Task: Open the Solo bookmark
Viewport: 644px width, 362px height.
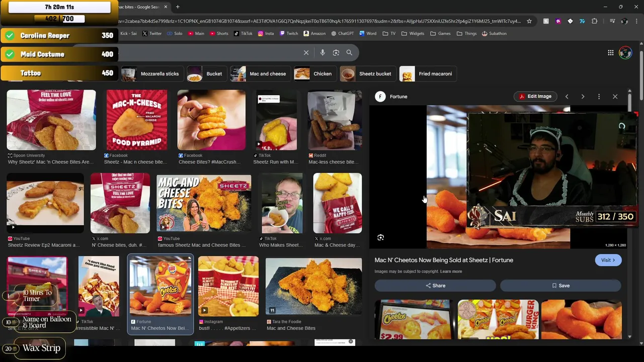Action: coord(175,34)
